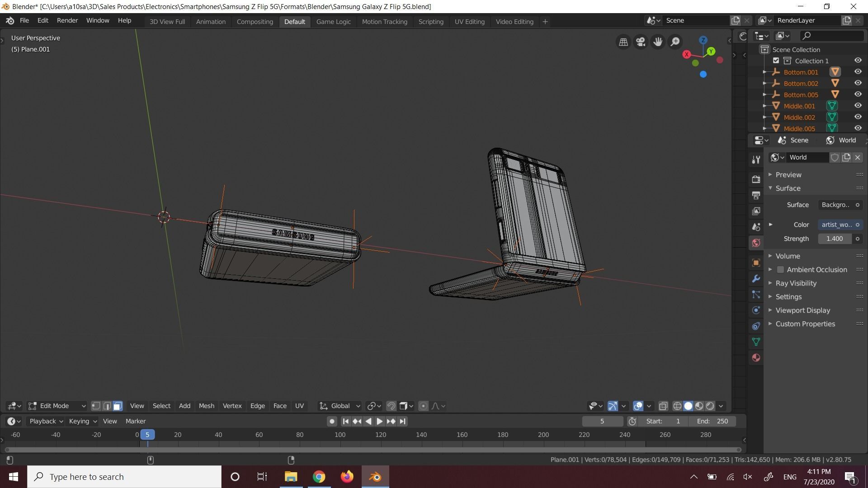This screenshot has height=488, width=868.
Task: Open the Vertex menu in viewport header
Action: coord(232,406)
